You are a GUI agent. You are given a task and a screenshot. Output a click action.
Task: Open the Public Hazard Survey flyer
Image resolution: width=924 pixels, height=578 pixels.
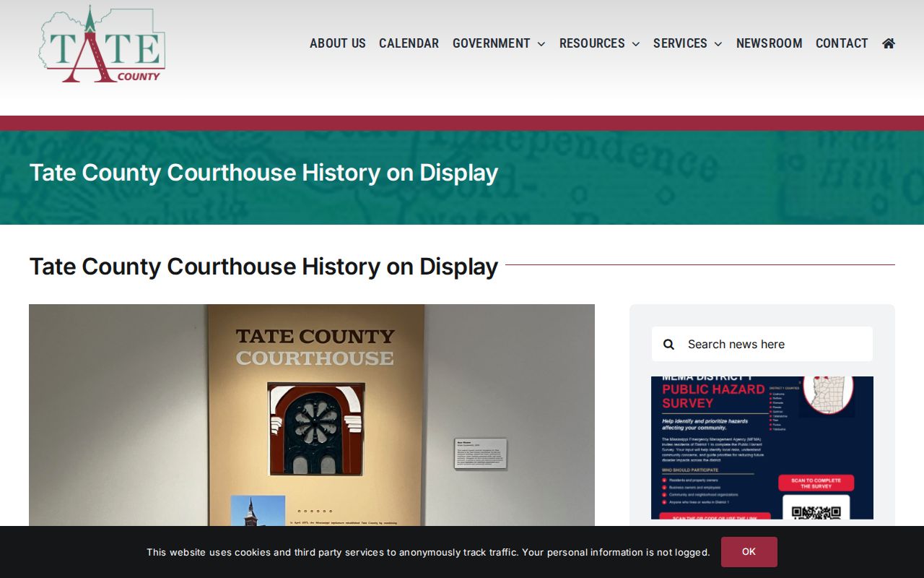(762, 448)
